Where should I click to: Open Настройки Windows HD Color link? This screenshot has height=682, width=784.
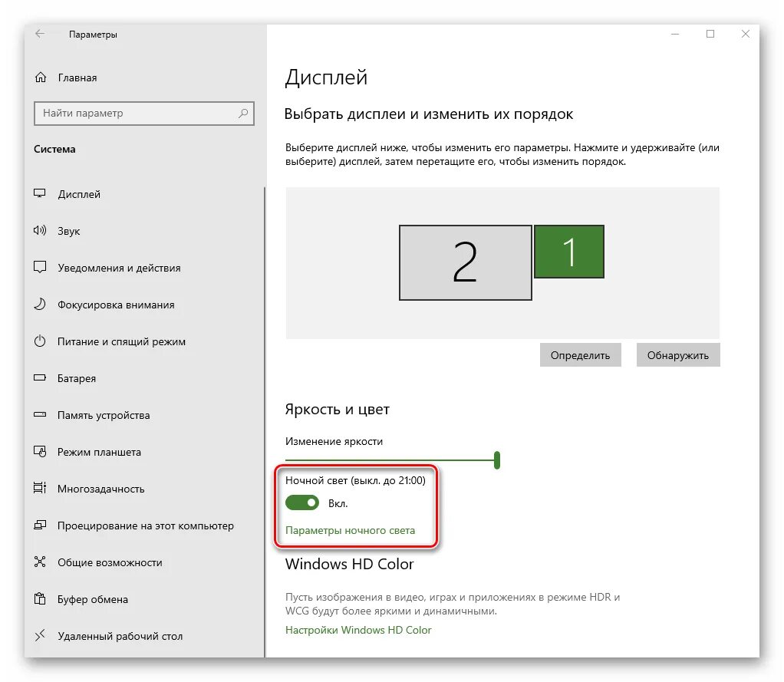pyautogui.click(x=358, y=630)
